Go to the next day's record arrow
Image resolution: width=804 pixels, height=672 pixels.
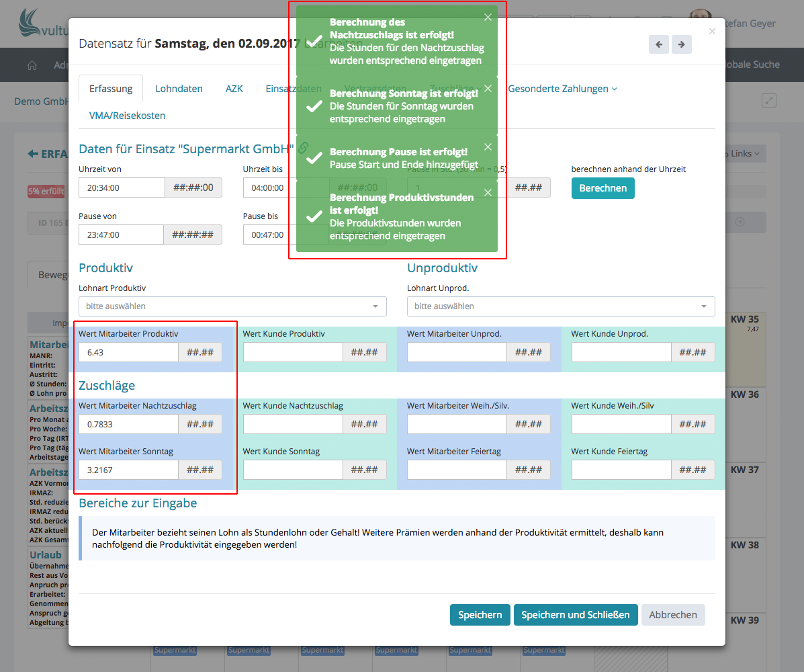(681, 44)
